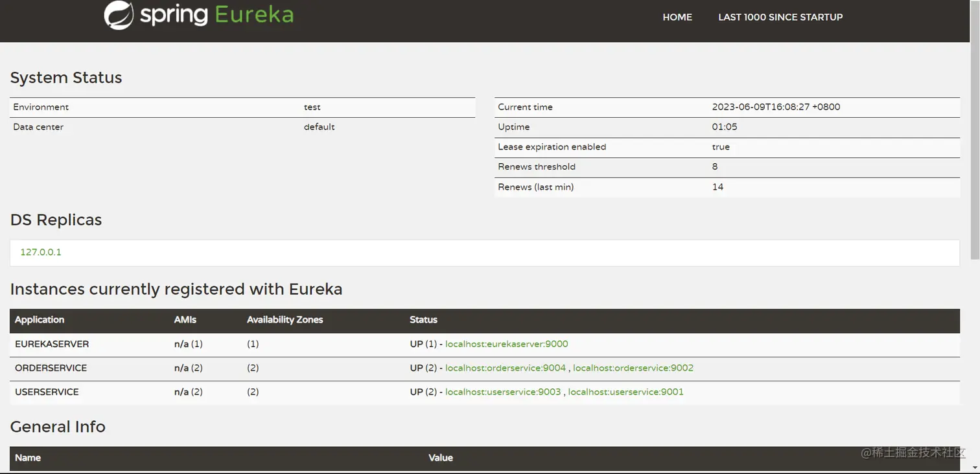Select the renews threshold value 8
The width and height of the screenshot is (980, 474).
point(715,166)
